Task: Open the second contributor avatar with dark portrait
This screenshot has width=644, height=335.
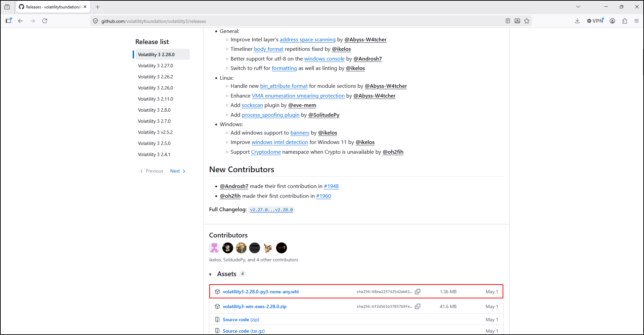Action: click(228, 248)
